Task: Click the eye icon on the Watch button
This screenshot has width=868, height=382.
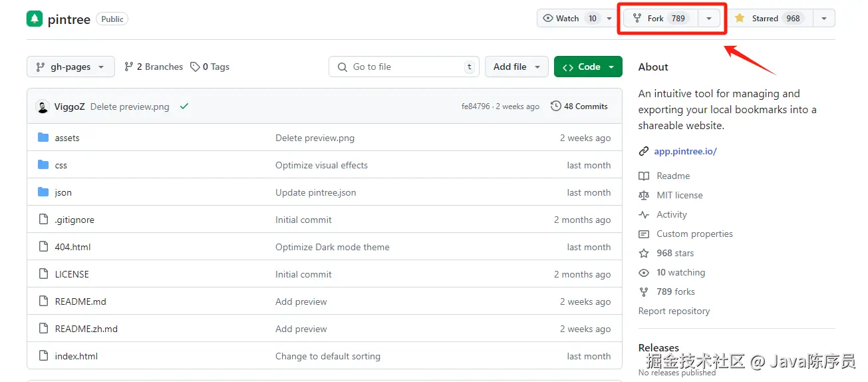Action: [548, 19]
